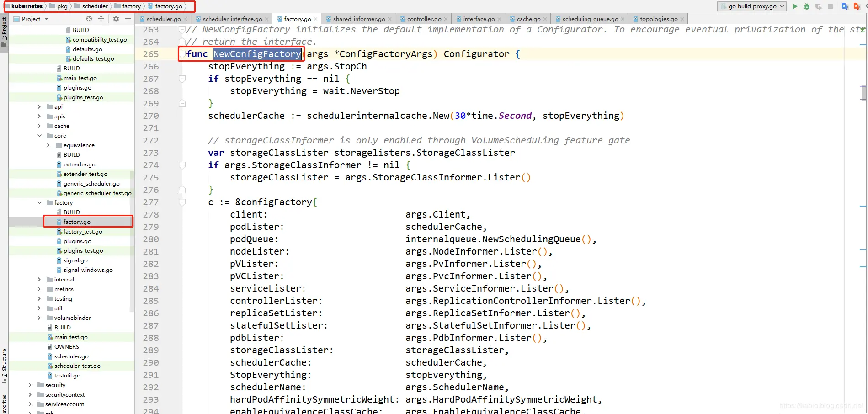Open Project panel gear settings
Image resolution: width=868 pixels, height=414 pixels.
pos(116,19)
